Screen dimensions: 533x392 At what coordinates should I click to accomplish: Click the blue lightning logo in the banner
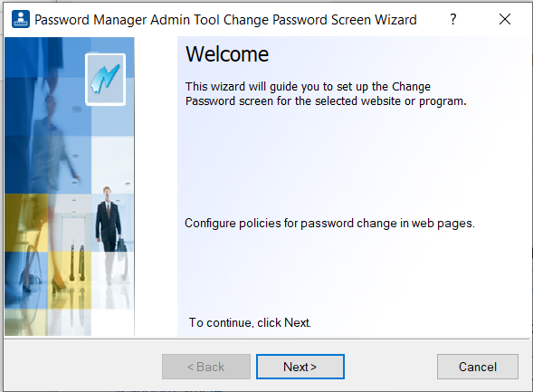coord(105,80)
